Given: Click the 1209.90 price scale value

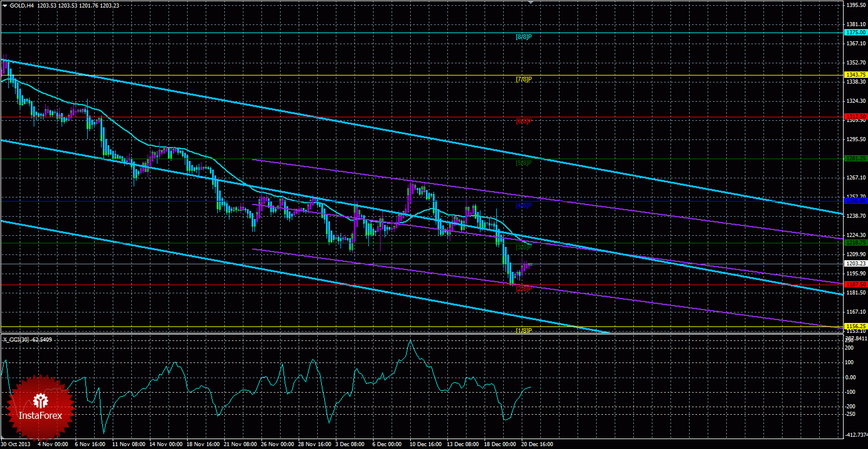Looking at the screenshot, I should 856,254.
